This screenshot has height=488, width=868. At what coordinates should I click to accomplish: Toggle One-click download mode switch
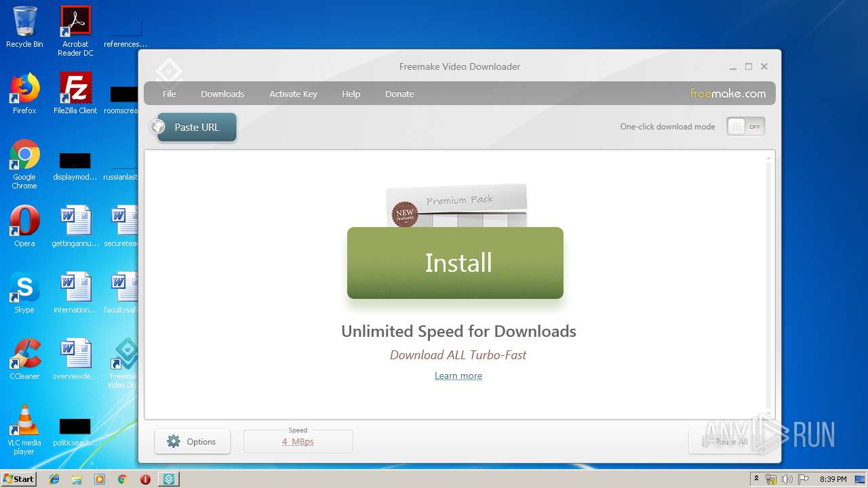coord(746,127)
